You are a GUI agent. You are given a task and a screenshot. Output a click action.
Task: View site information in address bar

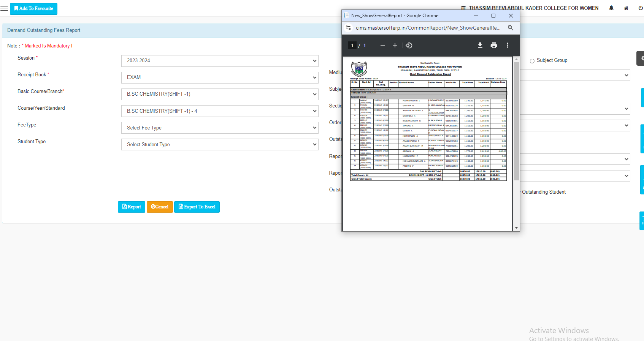pyautogui.click(x=348, y=28)
